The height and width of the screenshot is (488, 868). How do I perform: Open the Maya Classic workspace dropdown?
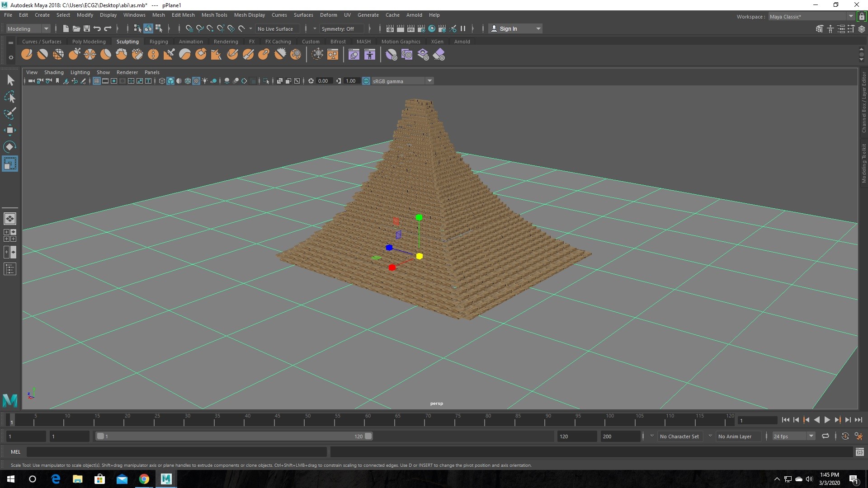849,16
